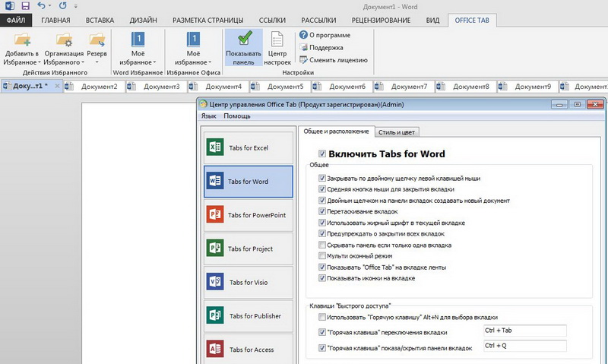This screenshot has width=608, height=364.
Task: Click the Save icon in quick access toolbar
Action: click(x=26, y=6)
